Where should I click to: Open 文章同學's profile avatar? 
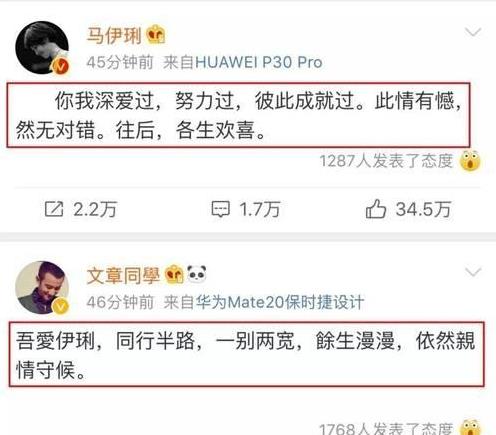(x=42, y=287)
